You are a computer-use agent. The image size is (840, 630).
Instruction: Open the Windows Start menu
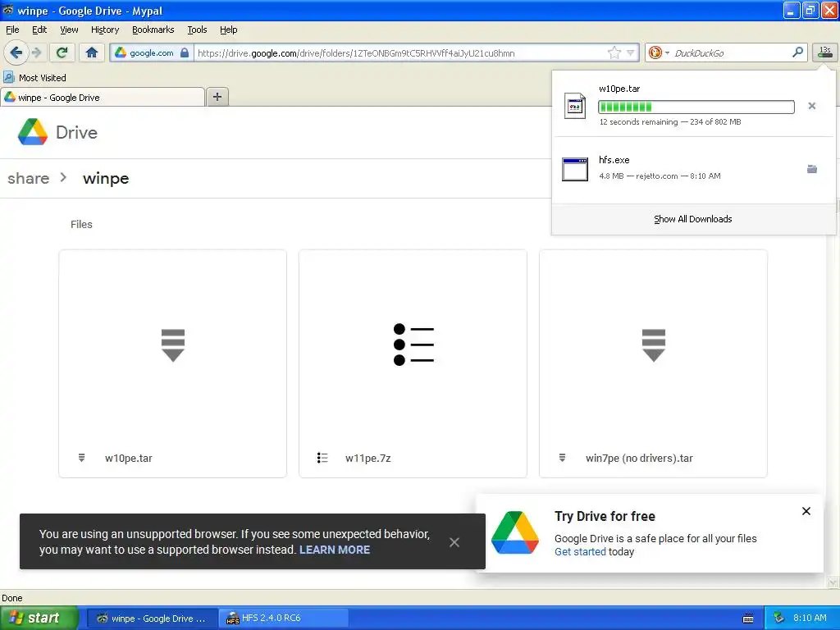pos(39,618)
